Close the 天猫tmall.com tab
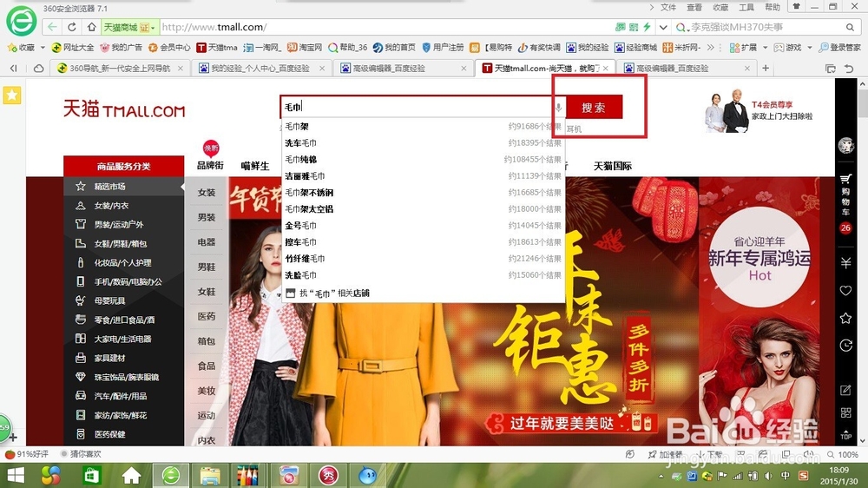Viewport: 868px width, 488px height. (606, 68)
